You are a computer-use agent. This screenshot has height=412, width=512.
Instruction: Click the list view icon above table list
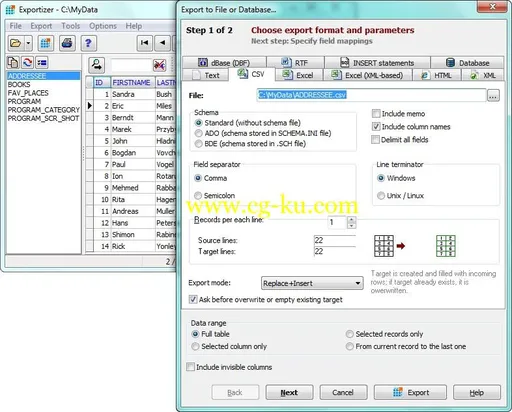click(x=42, y=62)
